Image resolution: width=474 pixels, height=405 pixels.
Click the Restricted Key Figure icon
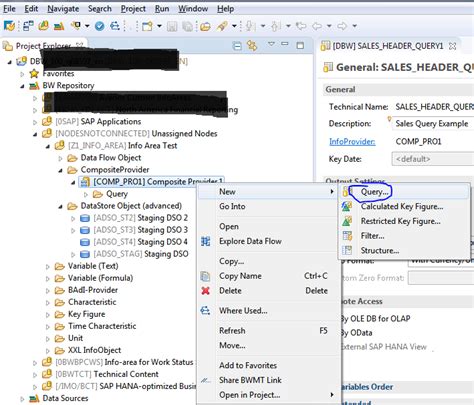tap(347, 221)
